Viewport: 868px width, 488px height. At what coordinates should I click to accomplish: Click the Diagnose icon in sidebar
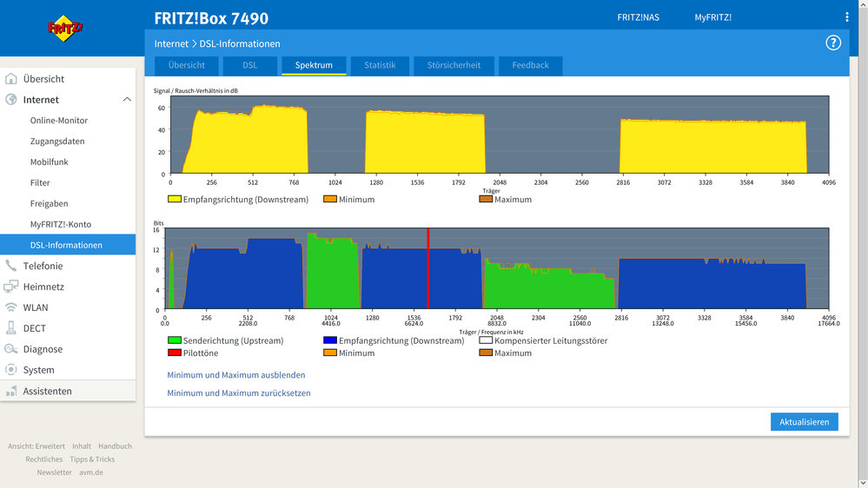(x=11, y=349)
